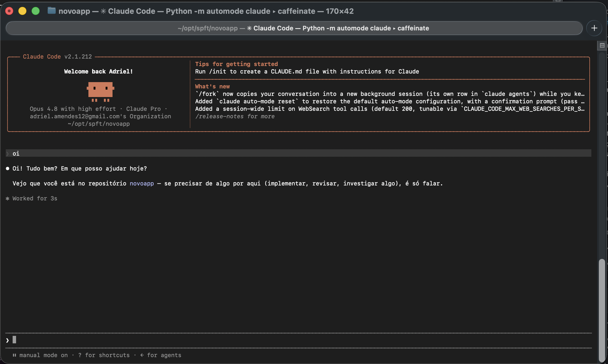The image size is (608, 364).
Task: Minimize the window with yellow button
Action: click(x=22, y=11)
